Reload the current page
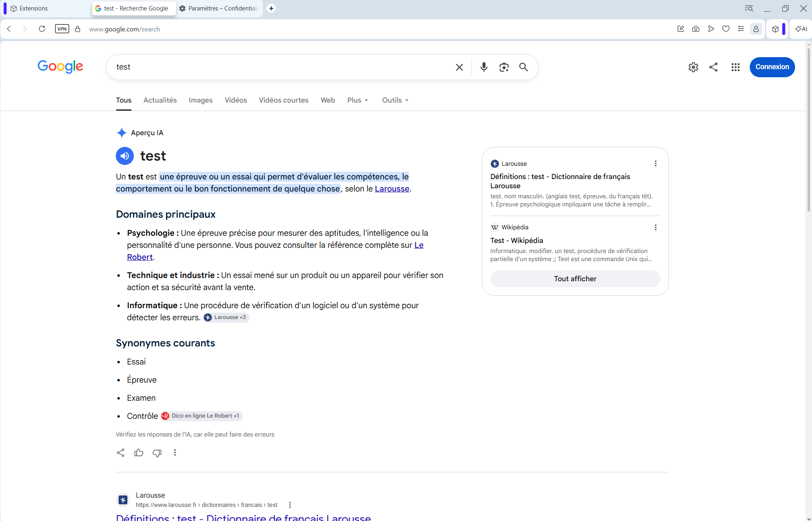Screen dimensions: 812x521 (x=42, y=29)
